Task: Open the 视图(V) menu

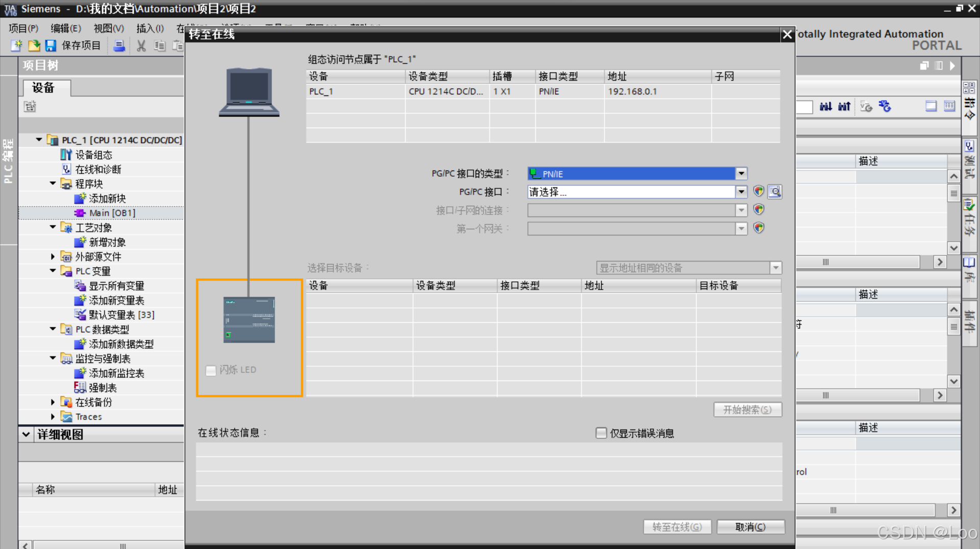Action: [x=109, y=28]
